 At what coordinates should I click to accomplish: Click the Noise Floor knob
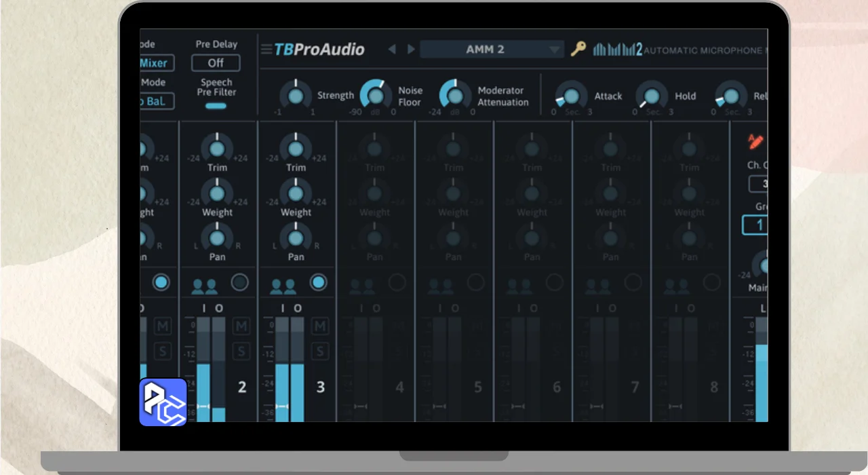pos(376,96)
